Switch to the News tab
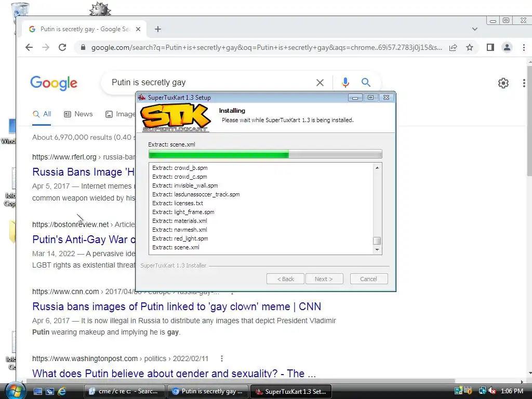Screen dimensions: 532x399 [x=78, y=114]
